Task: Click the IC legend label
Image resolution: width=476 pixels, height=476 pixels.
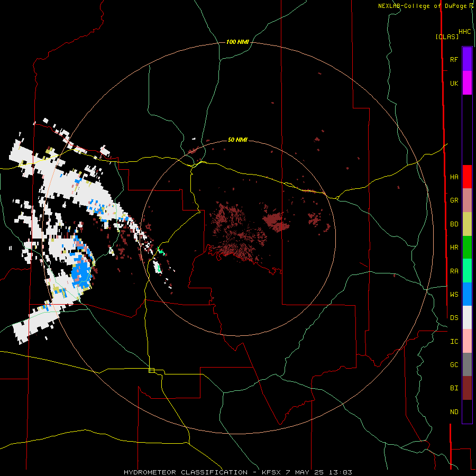Action: pyautogui.click(x=454, y=341)
